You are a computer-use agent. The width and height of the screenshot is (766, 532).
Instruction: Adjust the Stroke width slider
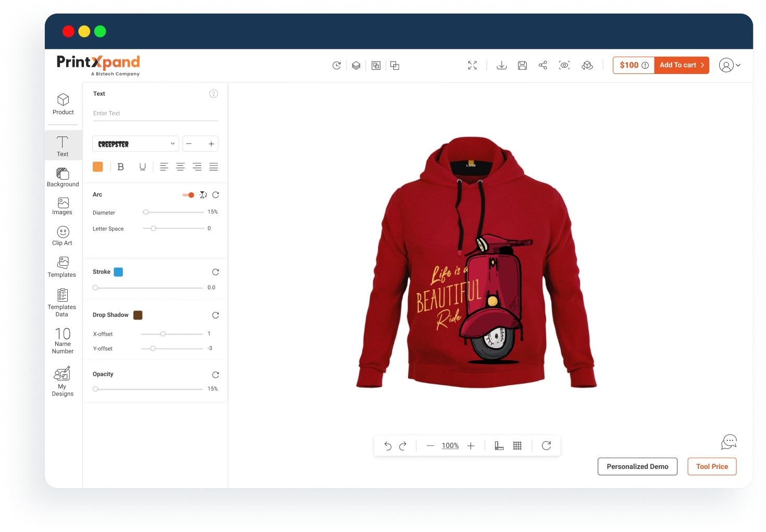coord(148,288)
